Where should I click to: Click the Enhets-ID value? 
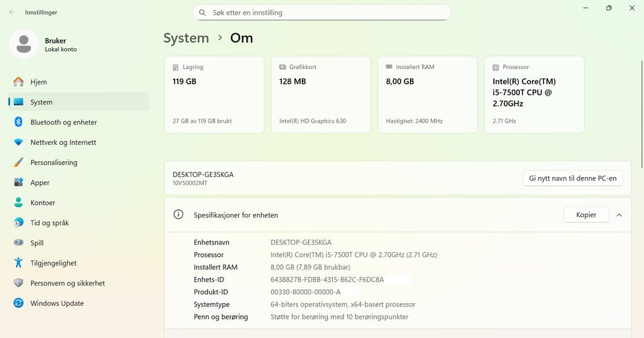(327, 280)
